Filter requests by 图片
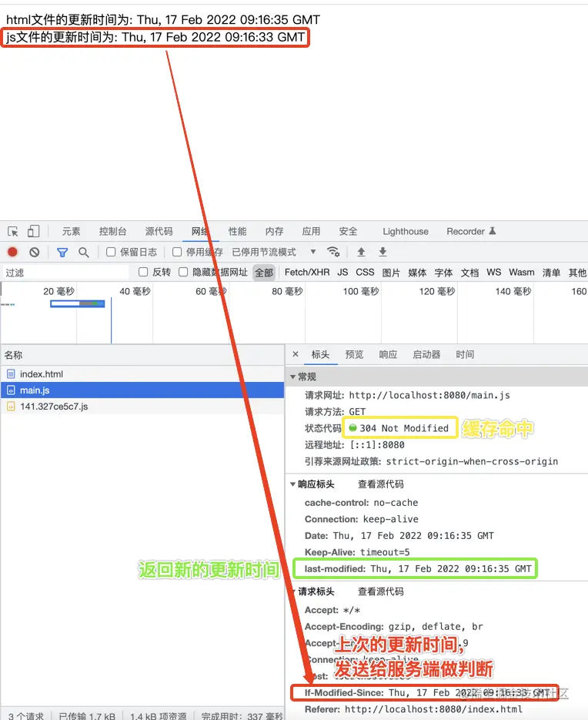Image resolution: width=588 pixels, height=720 pixels. [391, 273]
